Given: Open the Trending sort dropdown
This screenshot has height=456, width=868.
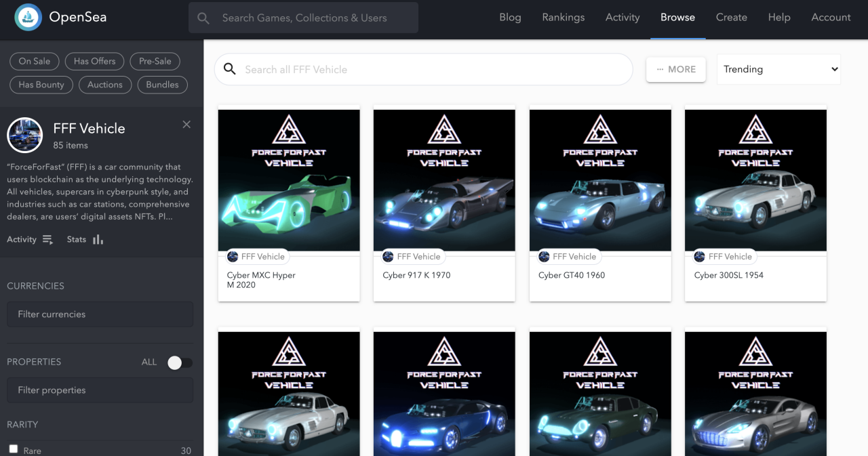Looking at the screenshot, I should click(x=779, y=69).
